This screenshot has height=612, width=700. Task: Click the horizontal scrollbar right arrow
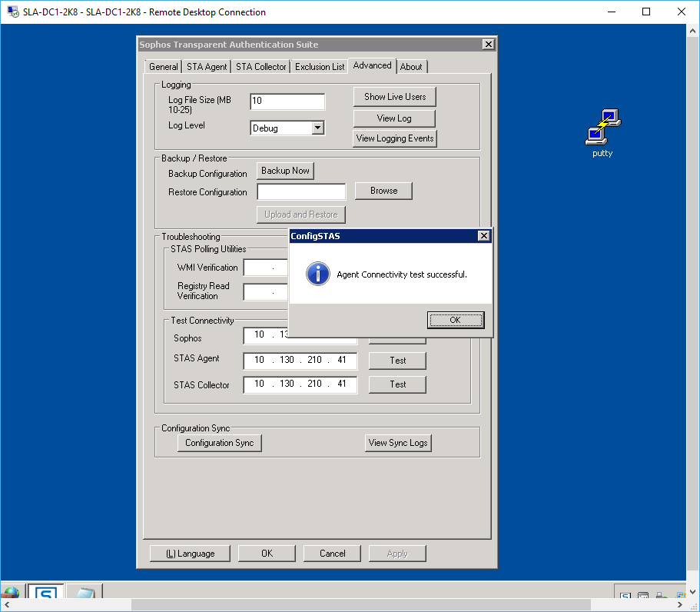tap(680, 605)
